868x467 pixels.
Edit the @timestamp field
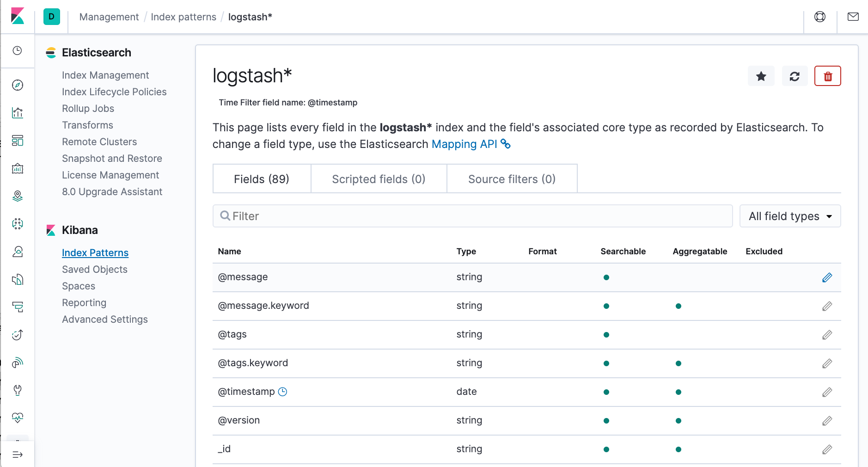click(x=827, y=392)
